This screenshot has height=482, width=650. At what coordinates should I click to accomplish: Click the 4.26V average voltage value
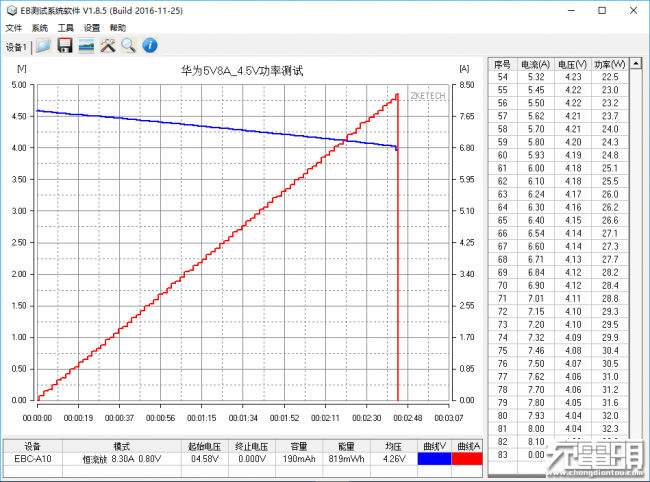tap(393, 459)
